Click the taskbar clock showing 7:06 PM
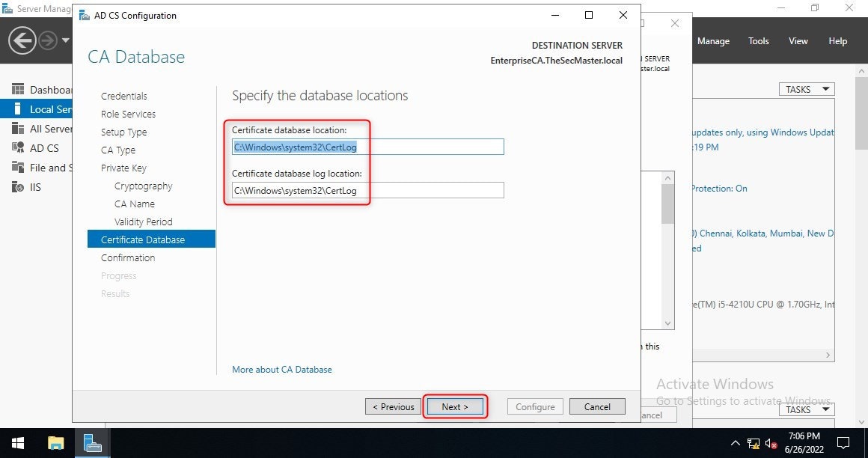 coord(804,442)
